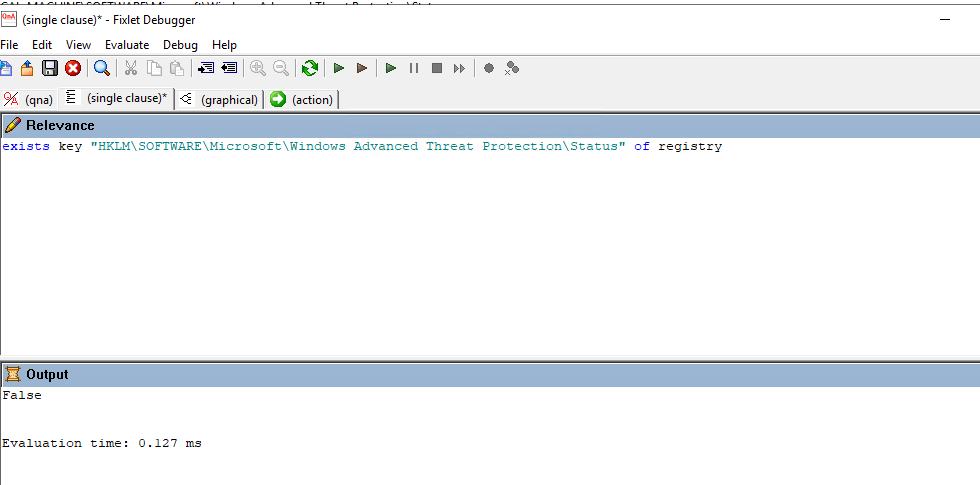Click the Zoom out magnifier icon
The width and height of the screenshot is (980, 485).
(281, 68)
